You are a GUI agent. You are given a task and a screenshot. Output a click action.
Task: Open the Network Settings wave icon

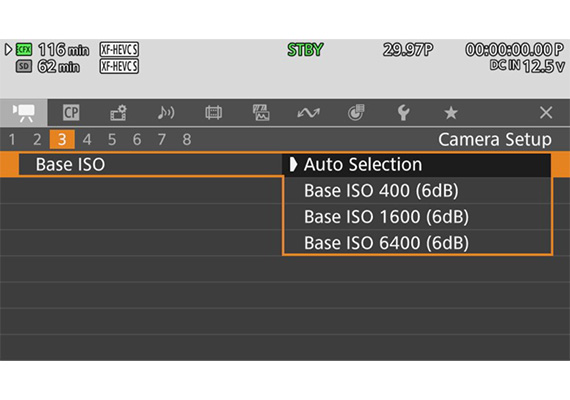coord(308,113)
